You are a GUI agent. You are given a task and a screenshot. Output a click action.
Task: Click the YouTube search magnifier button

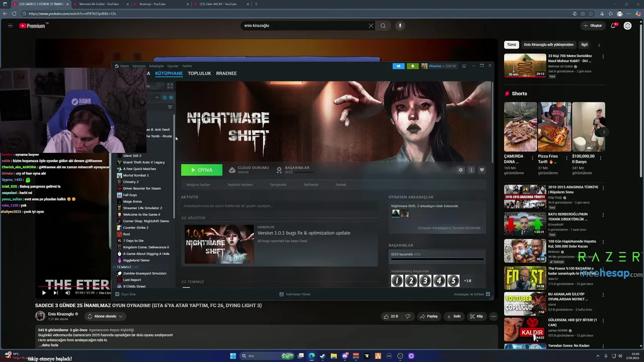point(383,26)
